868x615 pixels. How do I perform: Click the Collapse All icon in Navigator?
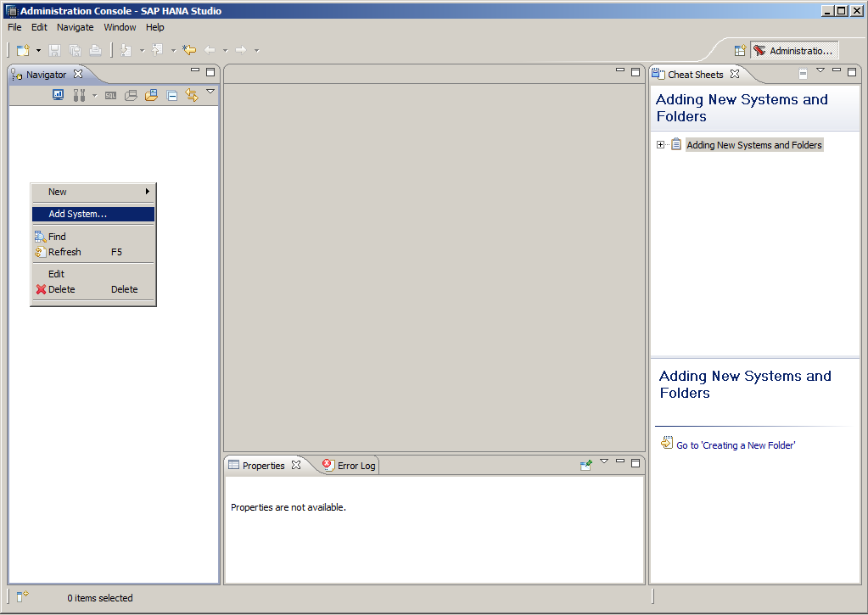coord(172,96)
